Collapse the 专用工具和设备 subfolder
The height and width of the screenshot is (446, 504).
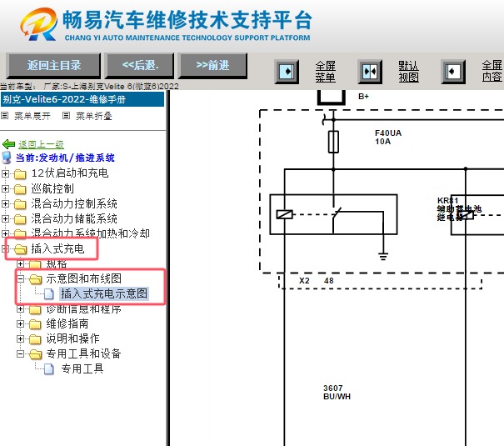point(20,353)
